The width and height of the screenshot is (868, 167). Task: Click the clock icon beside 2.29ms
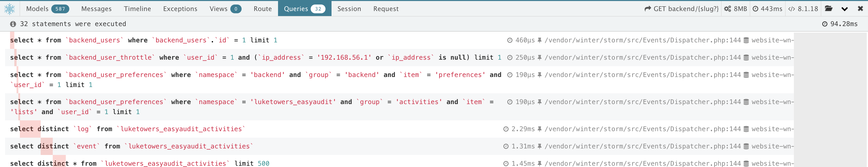(506, 129)
